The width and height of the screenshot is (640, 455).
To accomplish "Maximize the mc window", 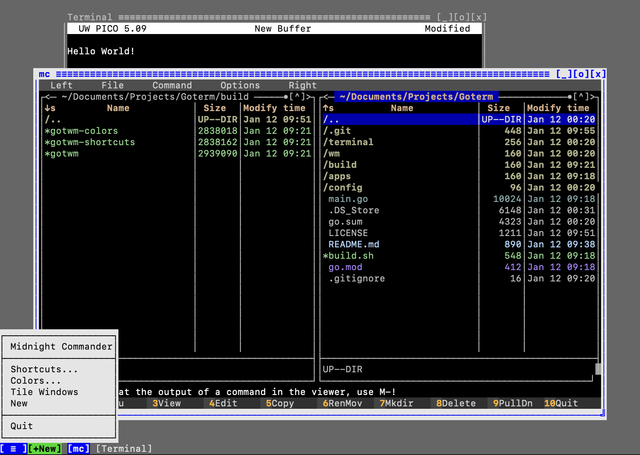I will coord(581,74).
